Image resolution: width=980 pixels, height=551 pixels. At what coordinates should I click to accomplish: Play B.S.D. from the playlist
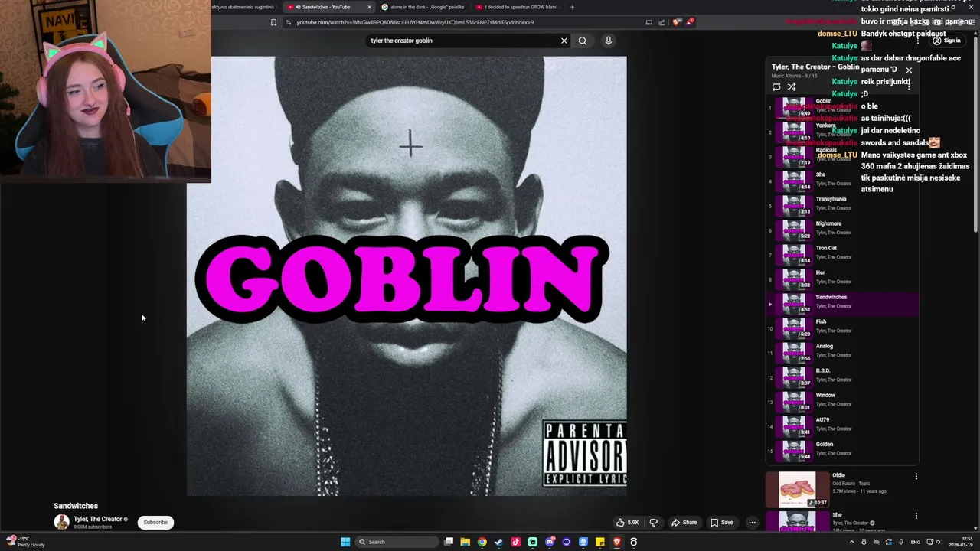pos(842,377)
